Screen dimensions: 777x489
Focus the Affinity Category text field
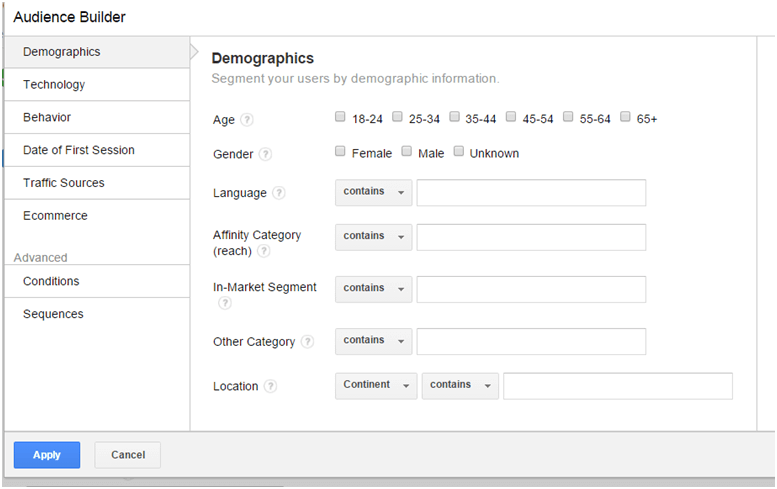pos(531,237)
